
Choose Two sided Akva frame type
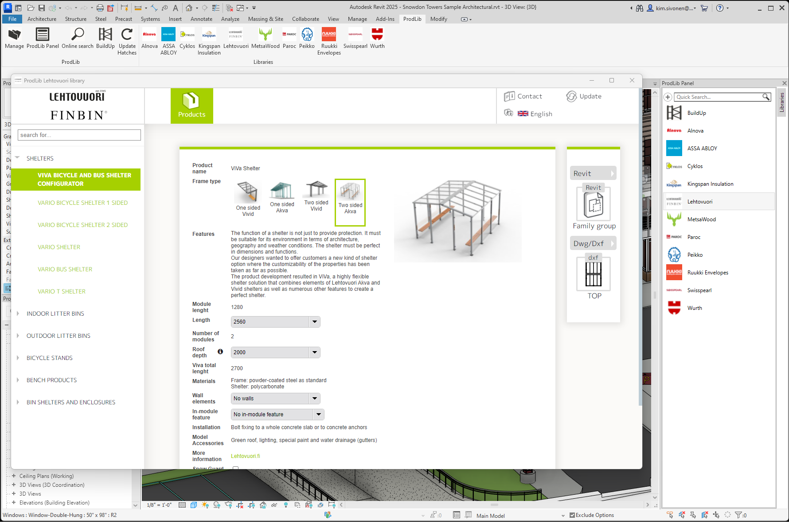click(x=350, y=203)
